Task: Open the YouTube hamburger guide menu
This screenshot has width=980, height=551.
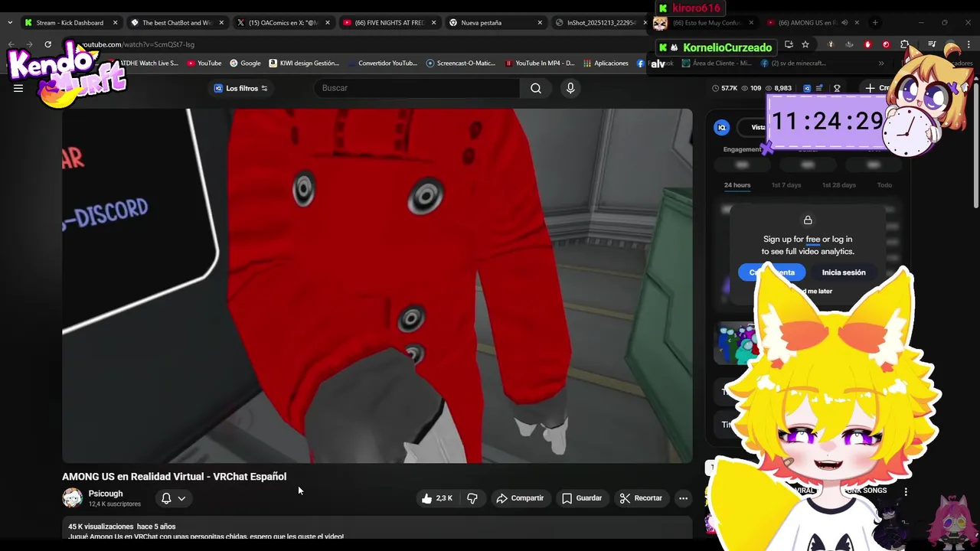Action: click(18, 88)
